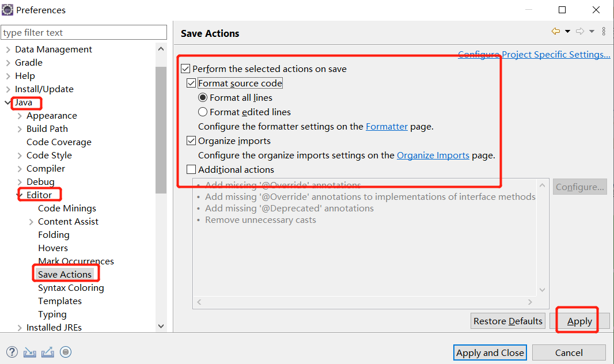
Task: Click the back navigation arrow icon
Action: pyautogui.click(x=556, y=31)
